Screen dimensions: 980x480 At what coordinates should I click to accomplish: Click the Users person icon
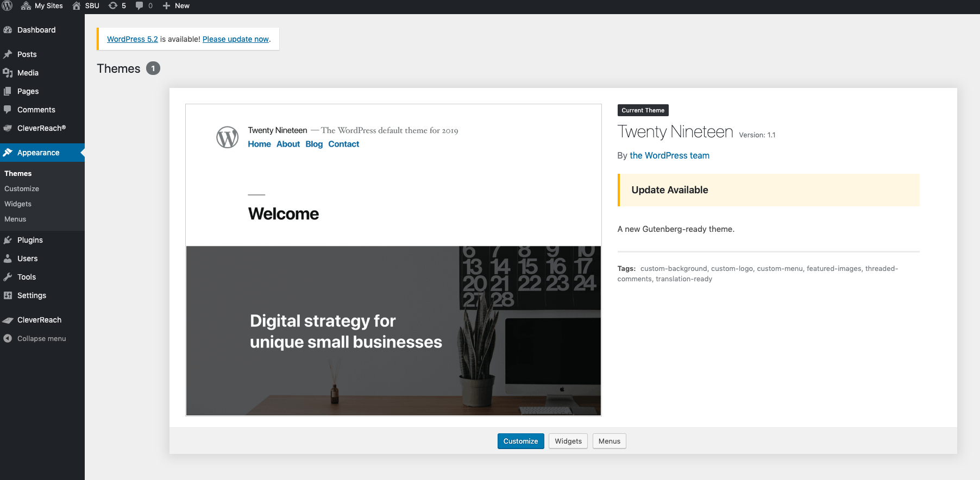point(8,258)
